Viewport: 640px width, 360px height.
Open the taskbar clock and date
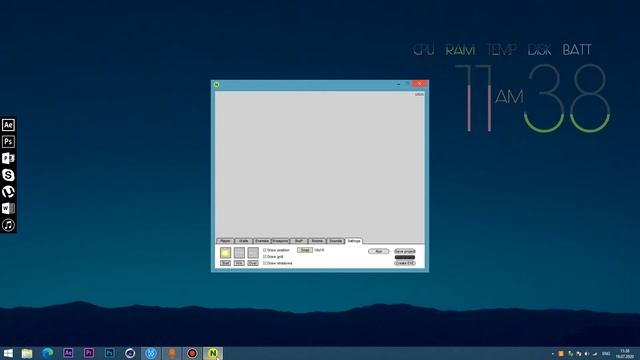[624, 354]
